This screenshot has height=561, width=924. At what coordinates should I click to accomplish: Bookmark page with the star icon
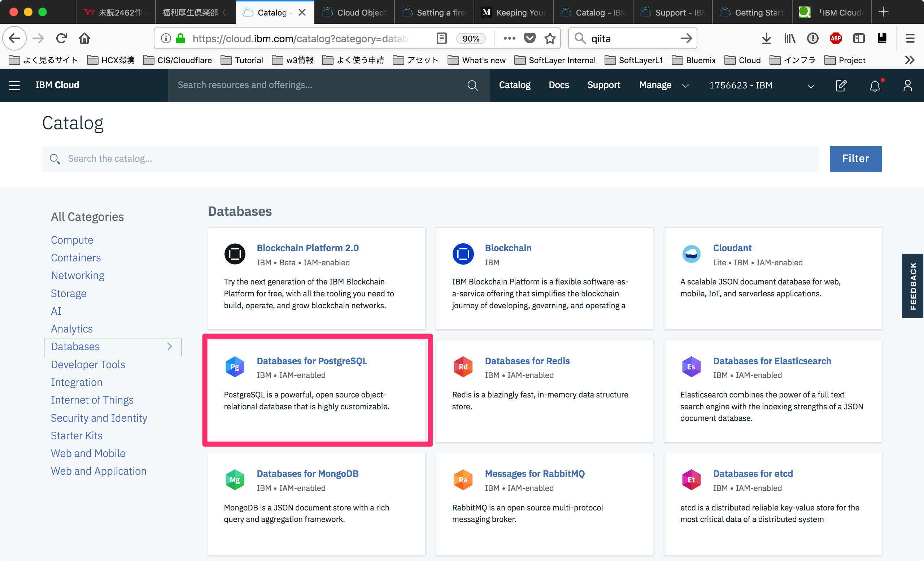pos(550,38)
